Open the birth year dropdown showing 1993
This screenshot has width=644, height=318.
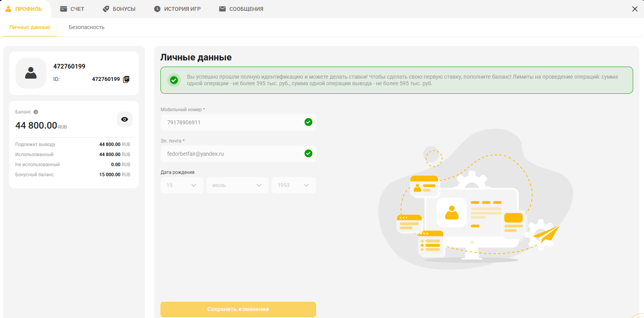point(293,185)
